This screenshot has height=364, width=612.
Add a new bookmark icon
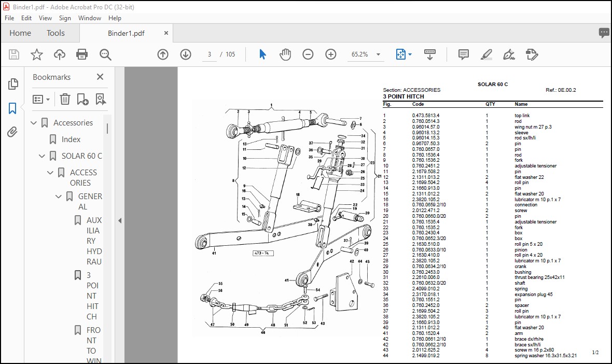pos(82,99)
